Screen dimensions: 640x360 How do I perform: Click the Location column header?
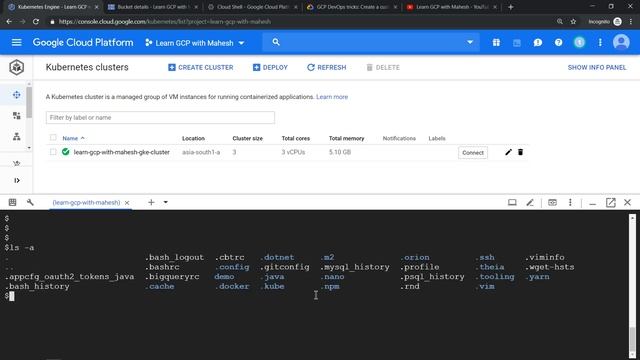[x=193, y=138]
